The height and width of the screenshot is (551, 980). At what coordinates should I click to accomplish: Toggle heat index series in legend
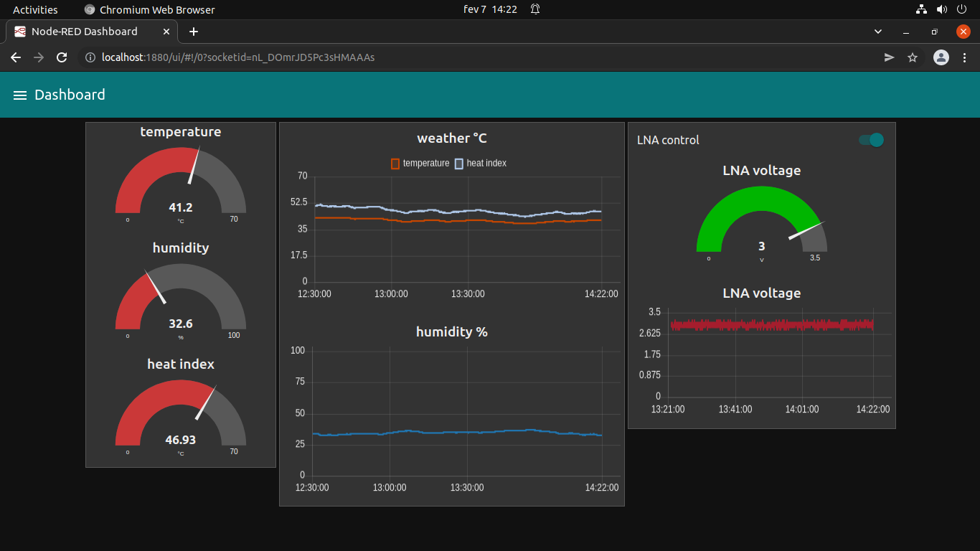click(x=481, y=164)
